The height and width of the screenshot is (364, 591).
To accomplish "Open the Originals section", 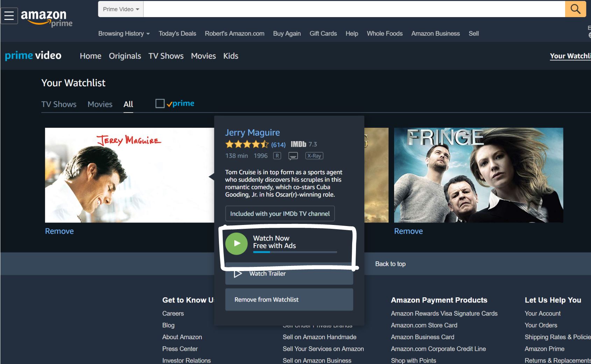I will 125,56.
